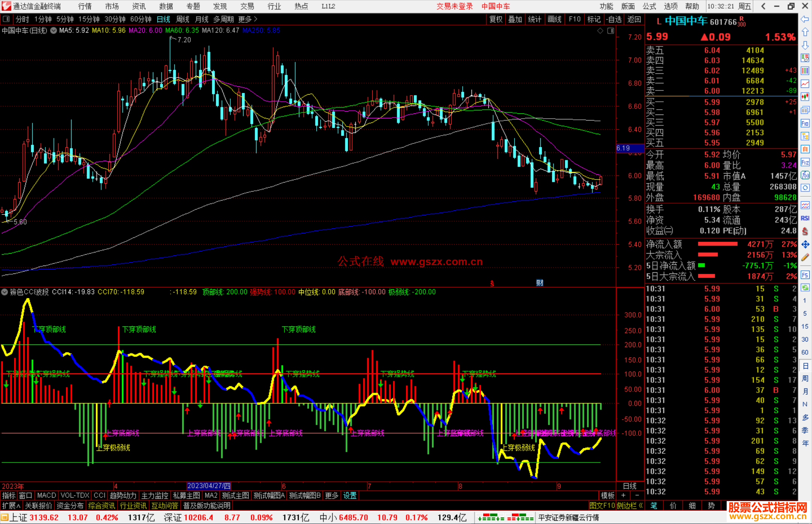812x524 pixels.
Task: Expand the 更多 timeframe dropdown
Action: pos(247,19)
